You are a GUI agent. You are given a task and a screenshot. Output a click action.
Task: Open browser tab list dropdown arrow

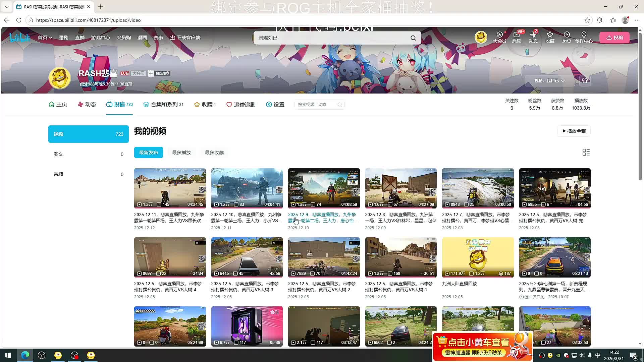pos(6,7)
